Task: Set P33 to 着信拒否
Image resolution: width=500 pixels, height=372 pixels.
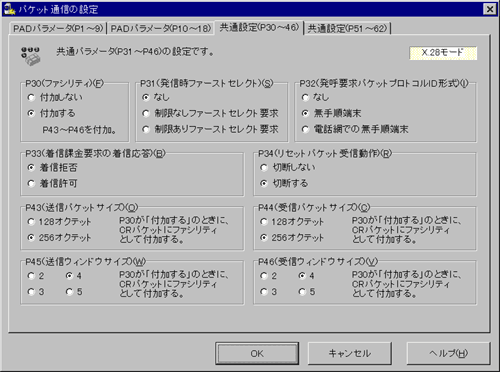Action: pyautogui.click(x=52, y=167)
